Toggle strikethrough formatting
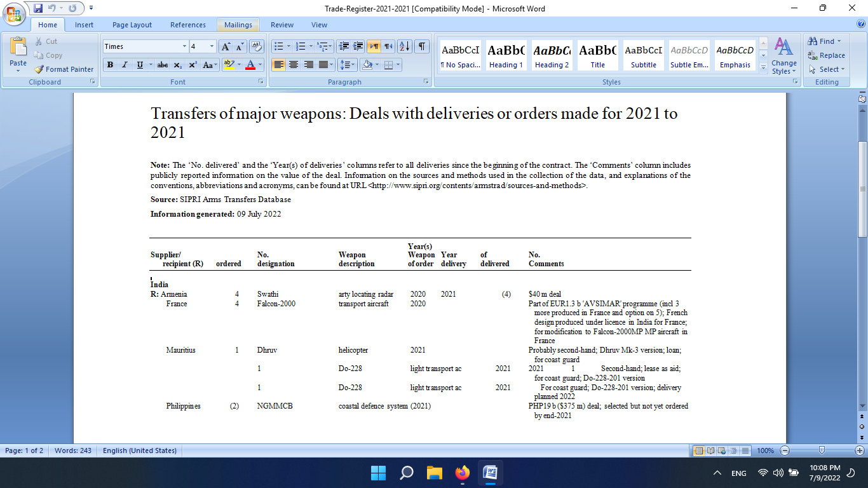 pos(163,65)
